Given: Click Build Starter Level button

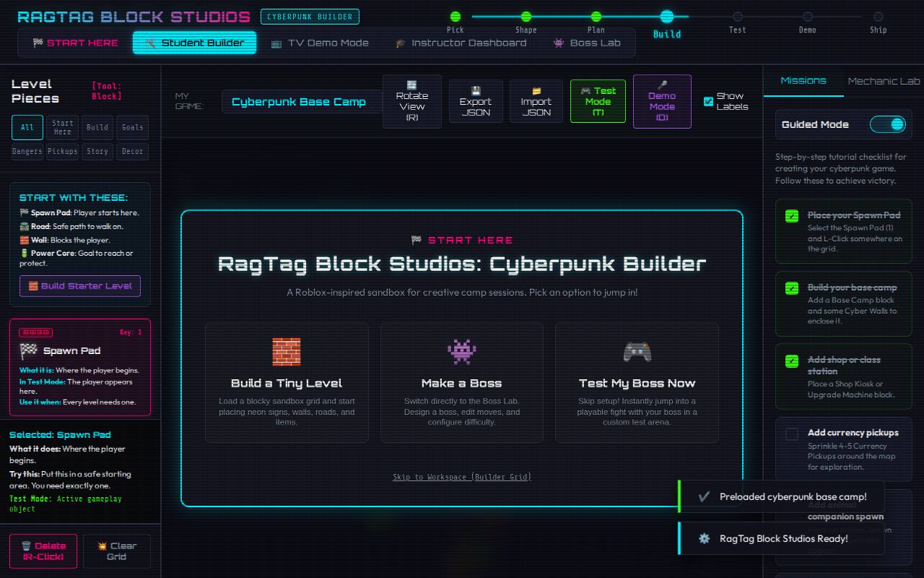Looking at the screenshot, I should point(80,286).
